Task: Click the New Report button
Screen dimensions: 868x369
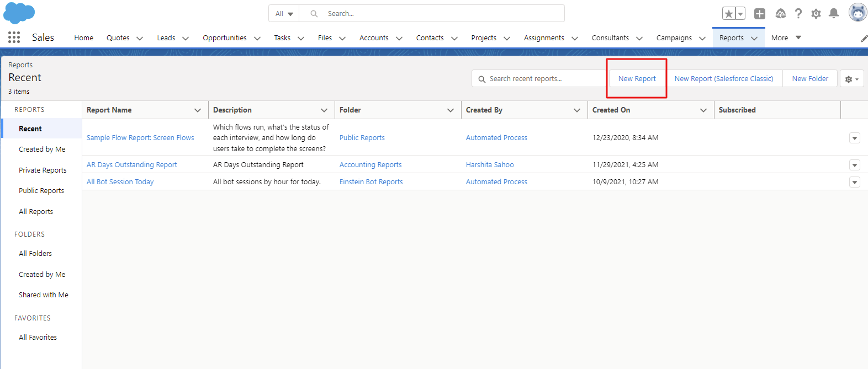Action: pyautogui.click(x=637, y=79)
